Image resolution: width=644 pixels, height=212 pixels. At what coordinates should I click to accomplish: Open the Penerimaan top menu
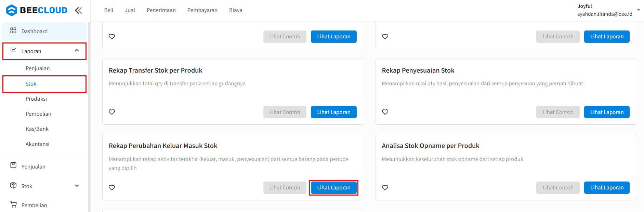coord(161,10)
